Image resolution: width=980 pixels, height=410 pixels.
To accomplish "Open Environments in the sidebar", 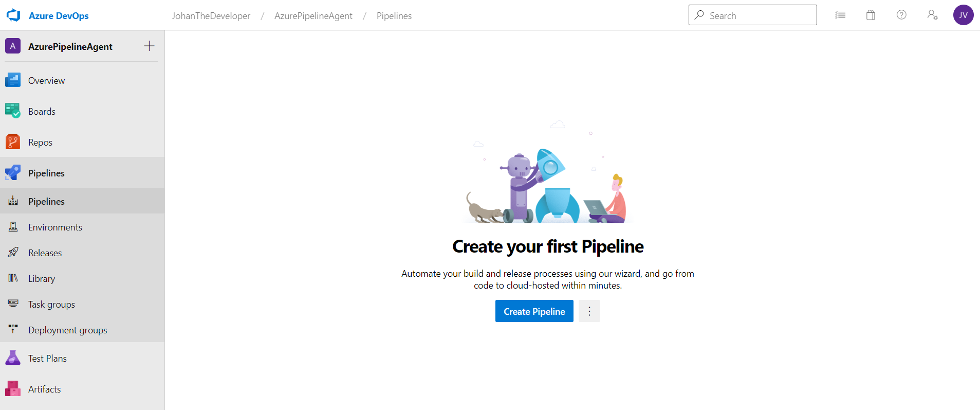I will click(x=82, y=227).
